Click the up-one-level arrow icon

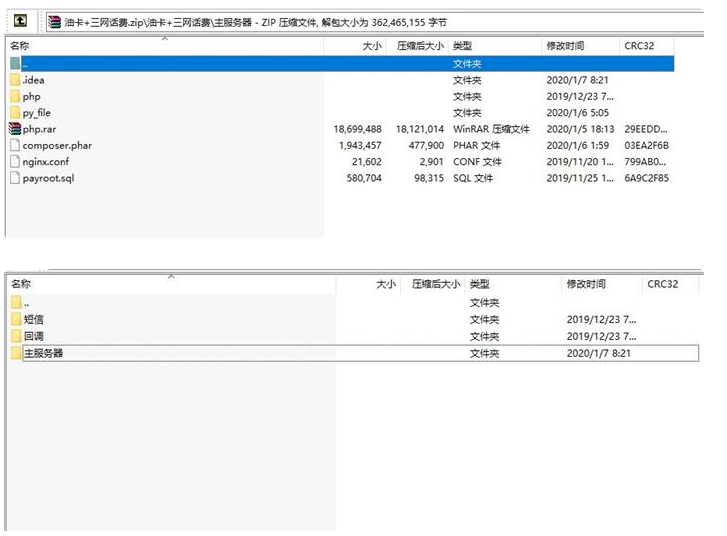tap(20, 21)
